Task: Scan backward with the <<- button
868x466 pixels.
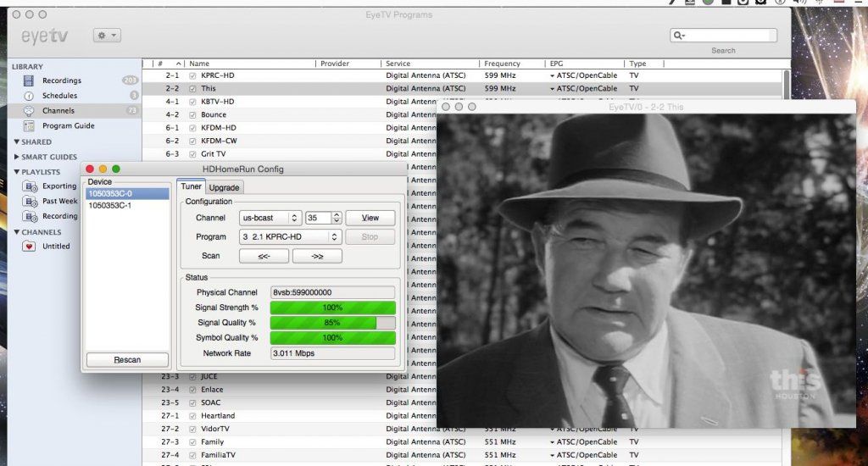Action: coord(264,256)
